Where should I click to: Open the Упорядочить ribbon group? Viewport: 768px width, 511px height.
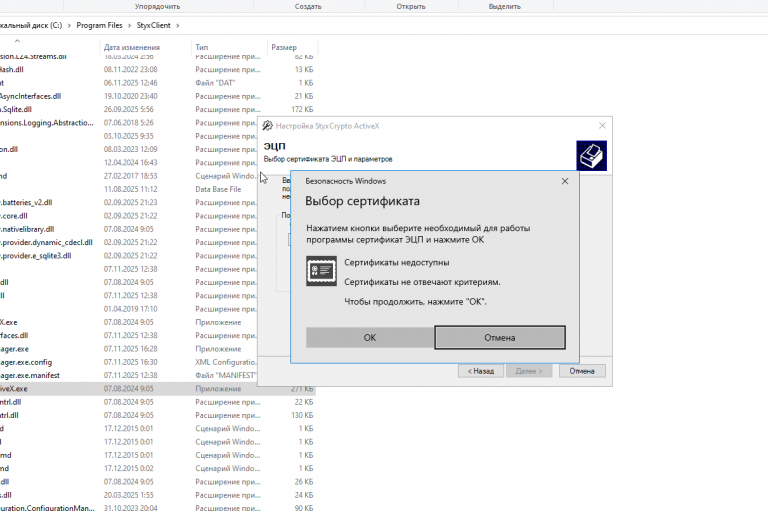[x=157, y=6]
